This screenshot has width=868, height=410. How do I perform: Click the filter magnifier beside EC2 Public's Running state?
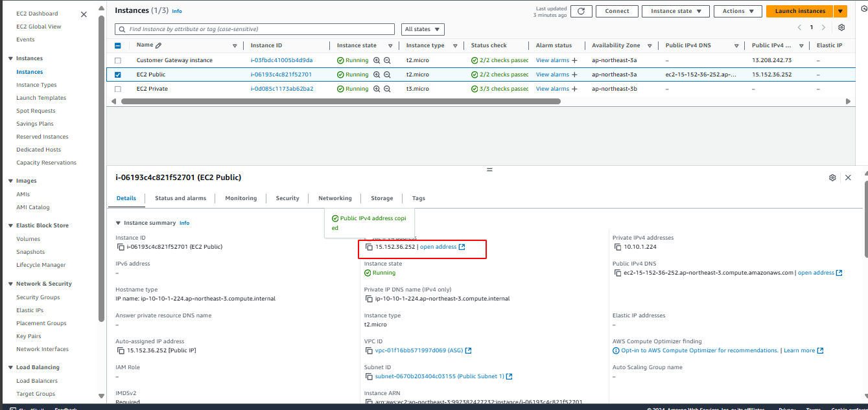point(377,74)
